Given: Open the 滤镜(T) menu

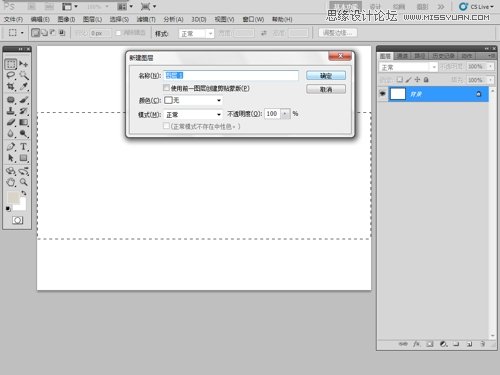Looking at the screenshot, I should [146, 19].
